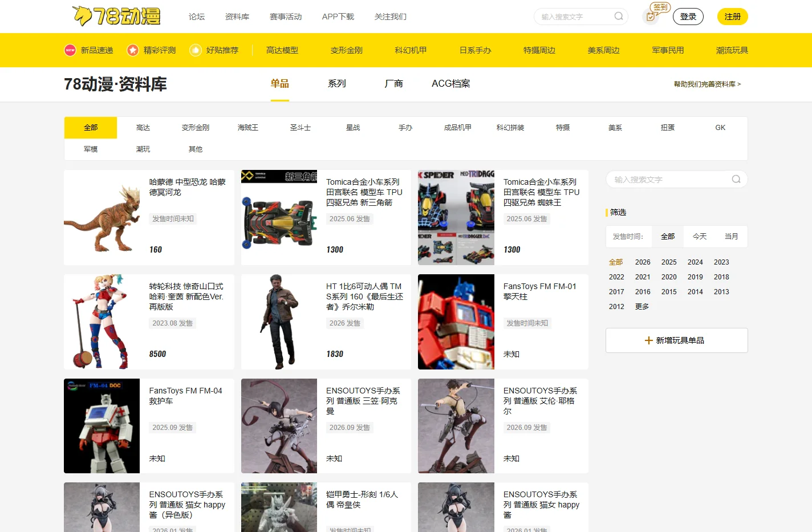Expand 更多 release years
Image resolution: width=812 pixels, height=532 pixels.
click(643, 307)
